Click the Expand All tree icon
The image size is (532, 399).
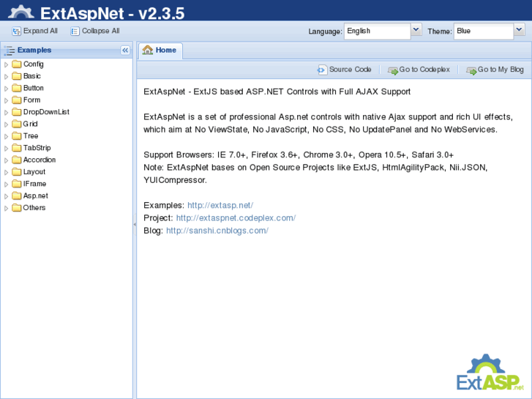click(16, 31)
